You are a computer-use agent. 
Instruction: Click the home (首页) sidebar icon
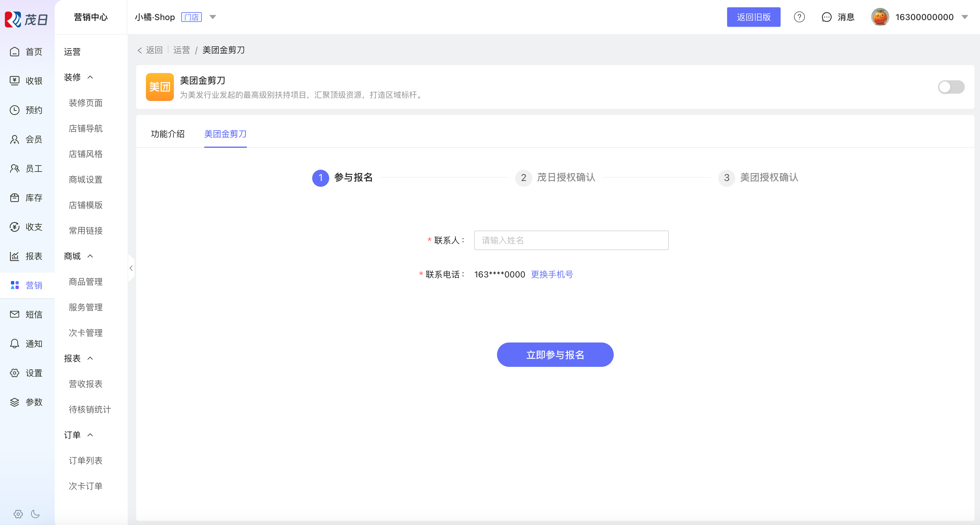(x=15, y=51)
